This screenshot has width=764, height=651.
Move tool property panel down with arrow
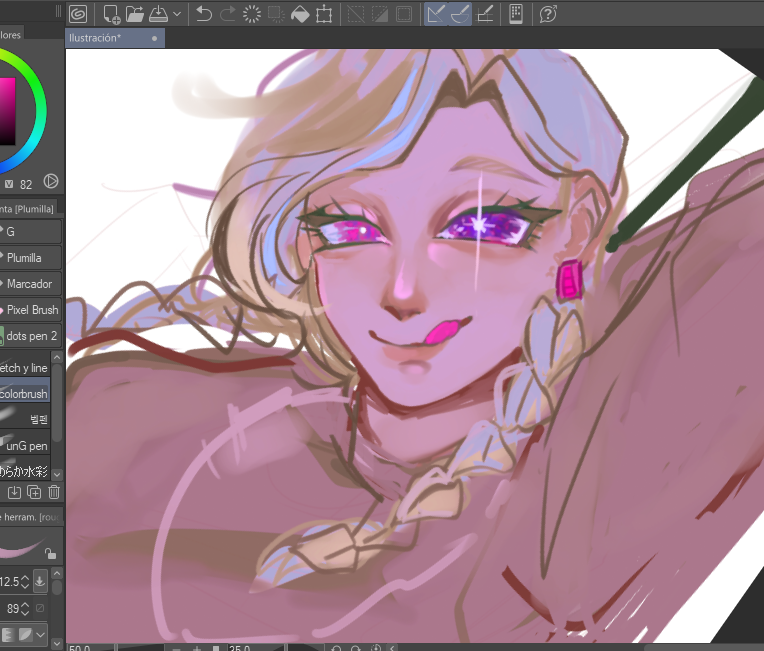pos(57,644)
